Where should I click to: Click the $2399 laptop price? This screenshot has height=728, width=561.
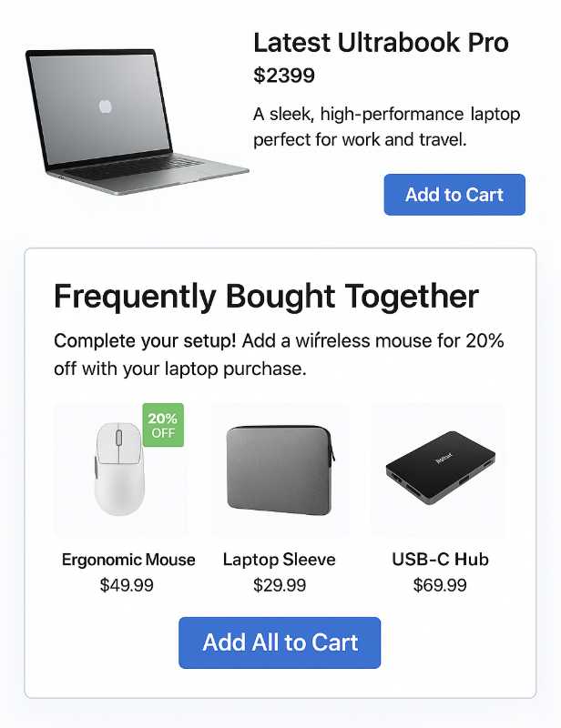click(284, 76)
